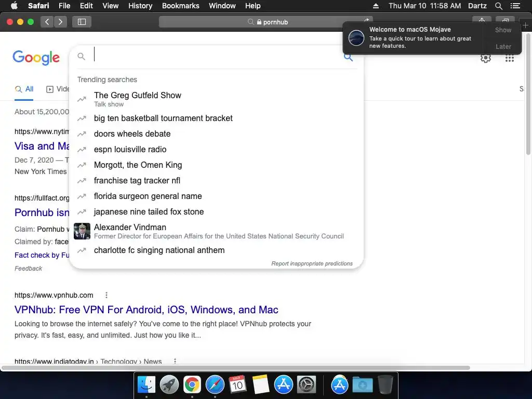This screenshot has height=399, width=532.
Task: Click the Google search text field
Action: coord(217,56)
